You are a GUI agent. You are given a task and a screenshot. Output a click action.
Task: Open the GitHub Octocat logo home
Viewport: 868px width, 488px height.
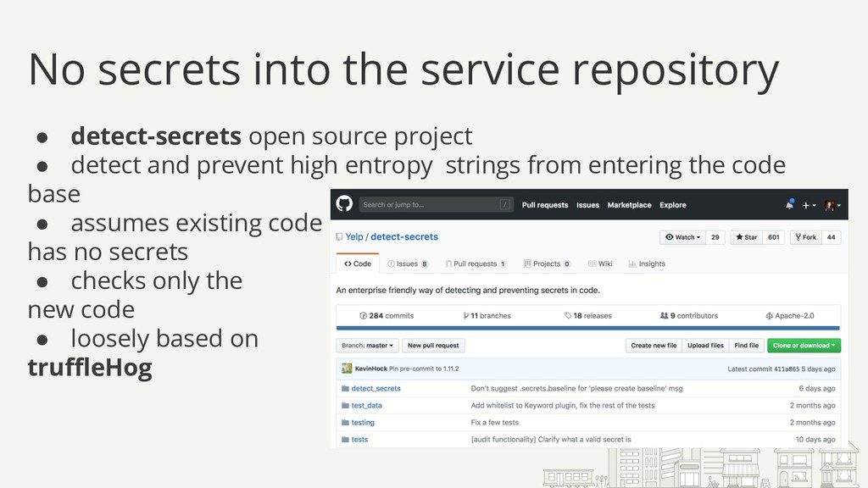(x=344, y=204)
